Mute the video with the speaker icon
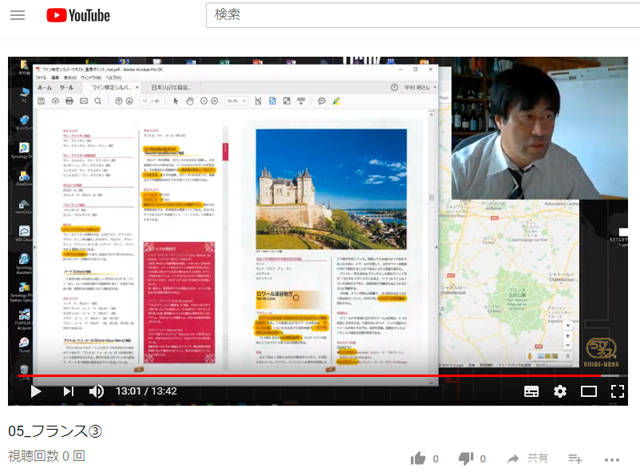 [96, 391]
